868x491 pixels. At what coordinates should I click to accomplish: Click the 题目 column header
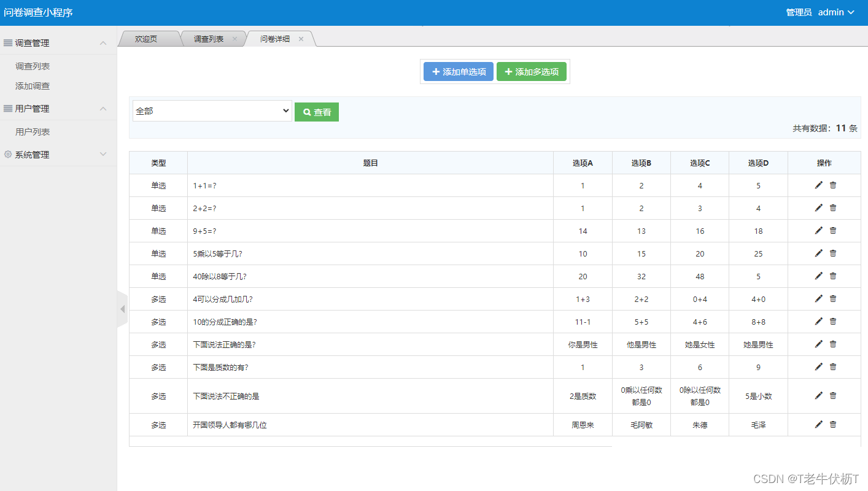(x=371, y=163)
